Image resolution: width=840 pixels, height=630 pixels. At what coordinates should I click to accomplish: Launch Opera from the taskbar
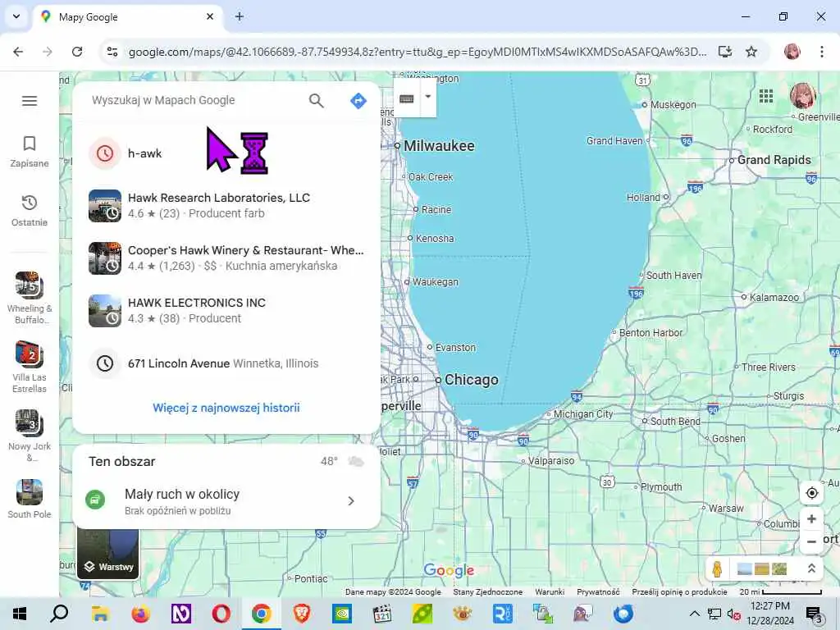tap(221, 614)
